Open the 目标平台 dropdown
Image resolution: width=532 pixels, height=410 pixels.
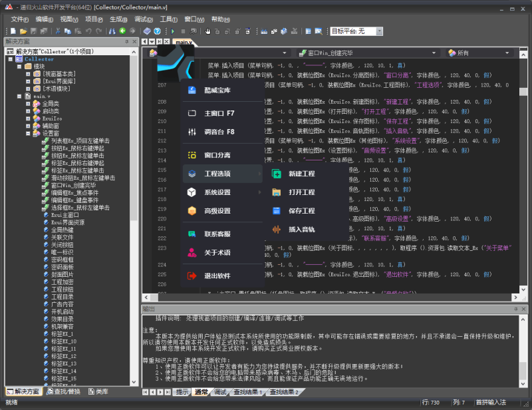[379, 31]
